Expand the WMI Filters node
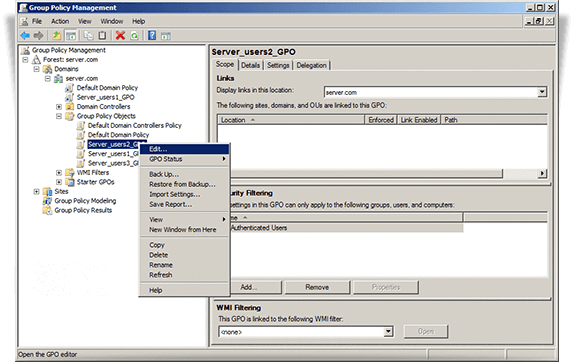Image resolution: width=574 pixels, height=362 pixels. 59,172
